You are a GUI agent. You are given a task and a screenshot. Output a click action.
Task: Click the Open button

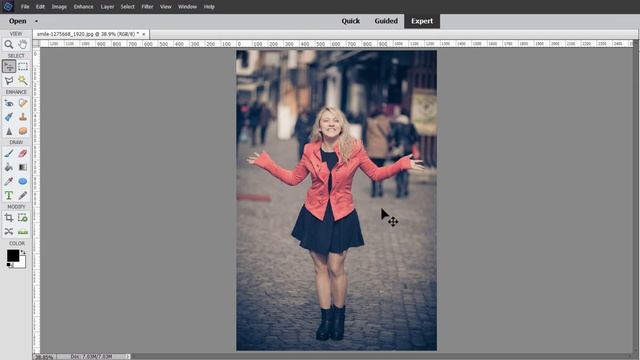pos(18,21)
